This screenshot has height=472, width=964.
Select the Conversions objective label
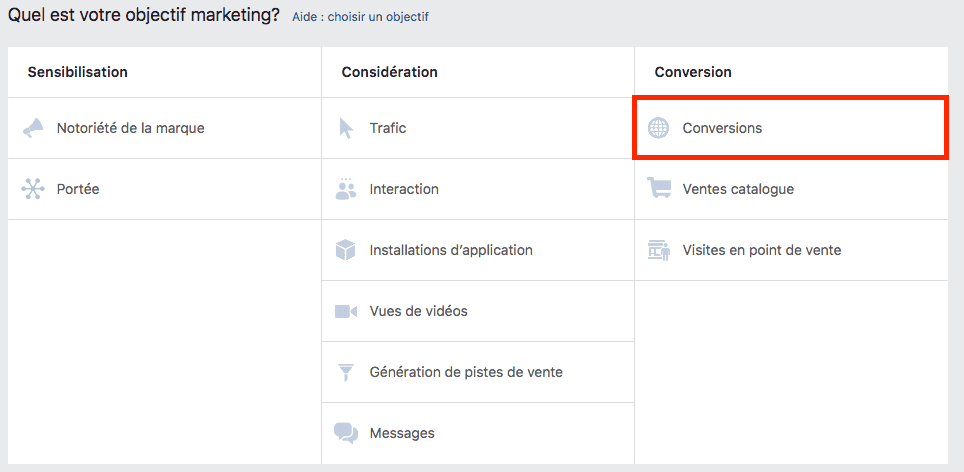[722, 128]
